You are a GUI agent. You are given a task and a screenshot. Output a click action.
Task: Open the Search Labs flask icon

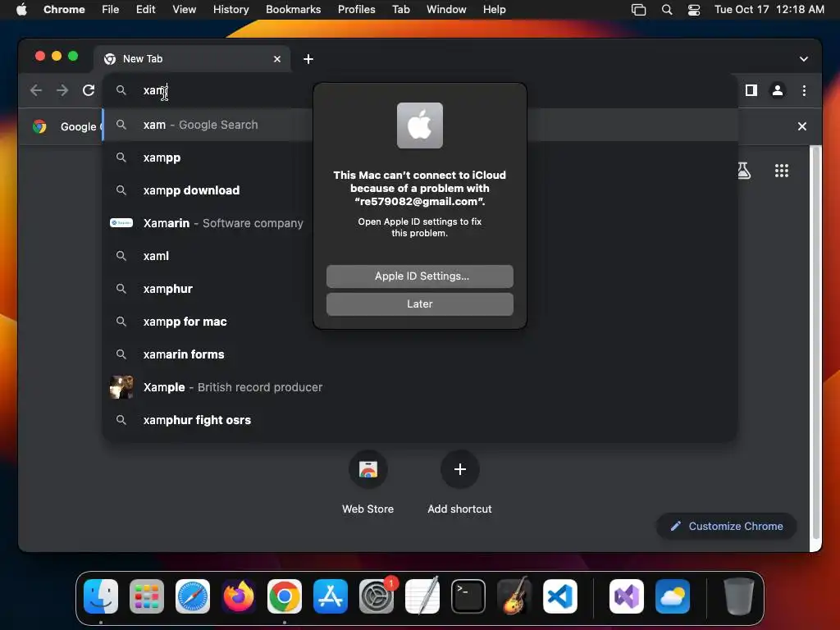[743, 171]
